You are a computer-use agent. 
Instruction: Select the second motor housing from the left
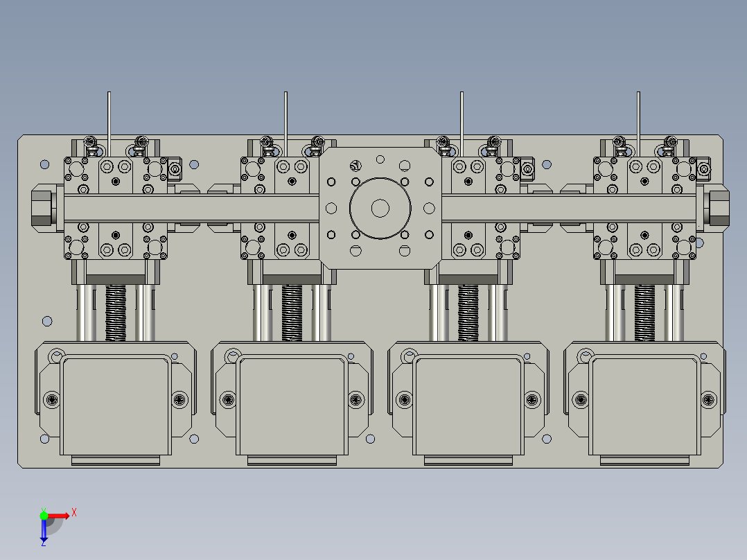pos(292,405)
